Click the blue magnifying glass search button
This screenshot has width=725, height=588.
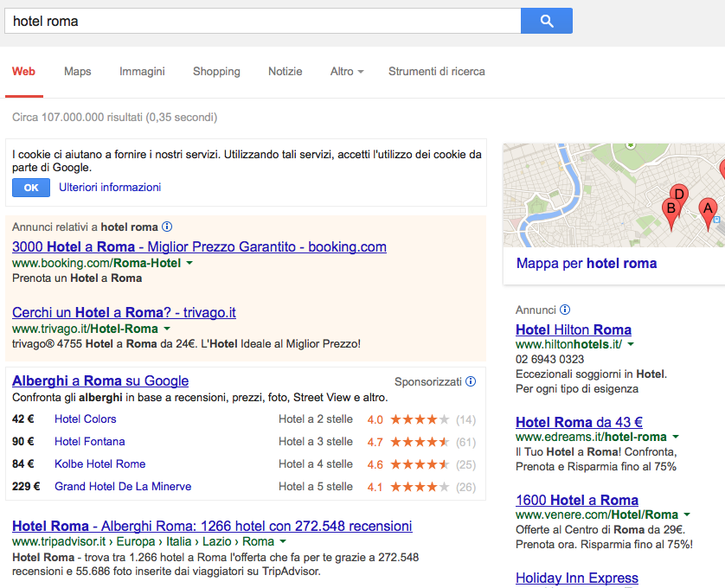coord(546,21)
